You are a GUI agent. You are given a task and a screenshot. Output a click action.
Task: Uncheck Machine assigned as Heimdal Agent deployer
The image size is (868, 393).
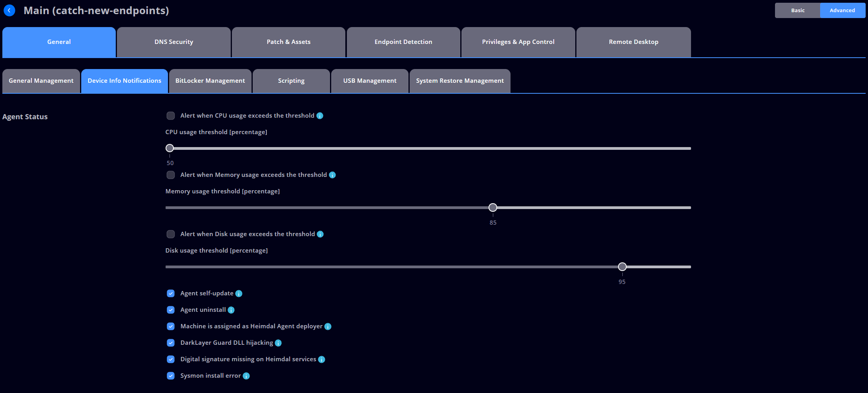(x=171, y=326)
